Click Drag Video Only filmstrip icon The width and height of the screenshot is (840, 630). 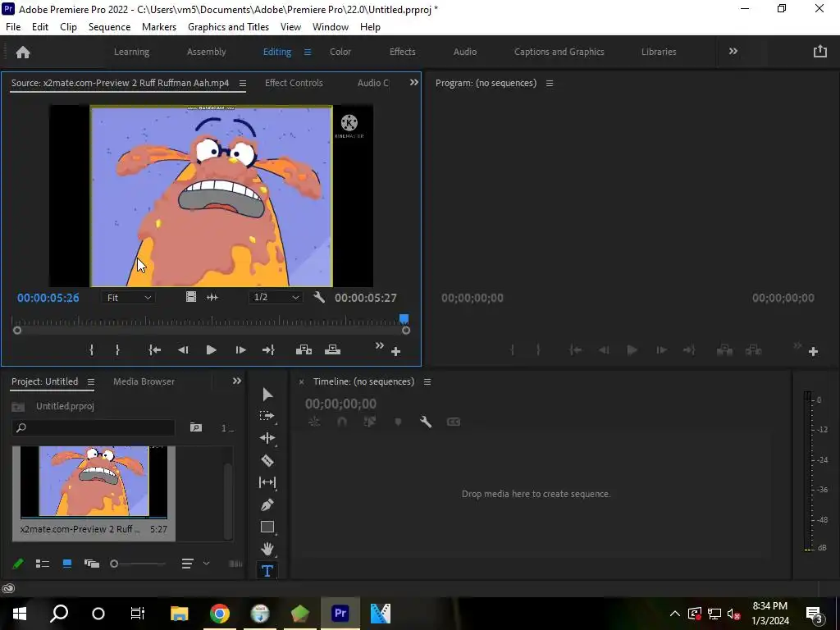tap(190, 297)
